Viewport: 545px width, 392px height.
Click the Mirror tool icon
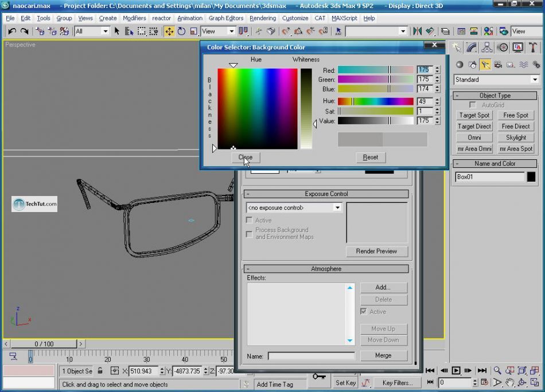[x=417, y=32]
